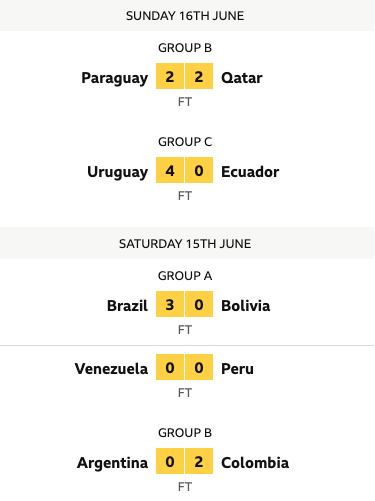Click FT status under Venezuela vs Peru

pyautogui.click(x=185, y=393)
